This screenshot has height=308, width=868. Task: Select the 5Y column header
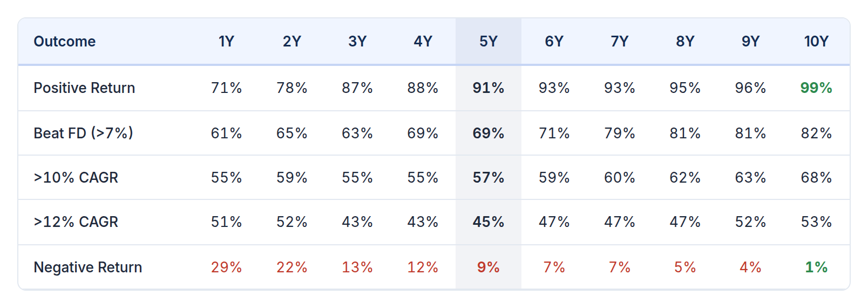[488, 42]
